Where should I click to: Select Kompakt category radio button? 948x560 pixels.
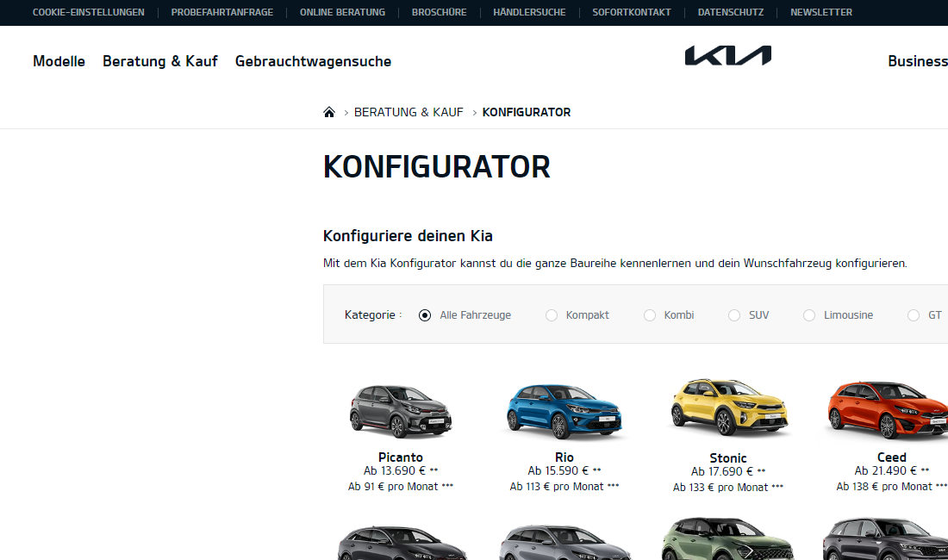click(552, 315)
